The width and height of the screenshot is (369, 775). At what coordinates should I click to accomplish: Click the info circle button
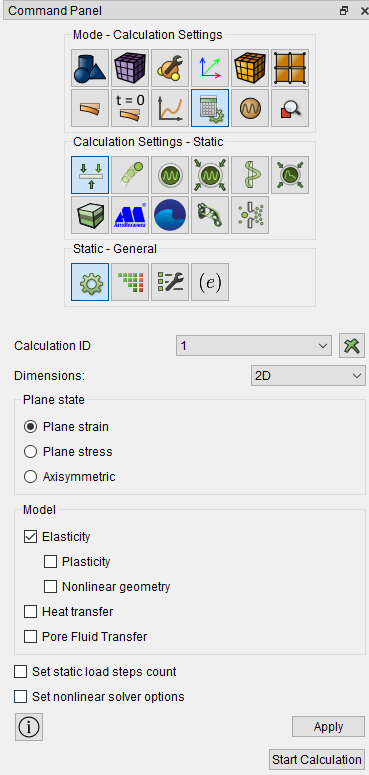click(29, 727)
